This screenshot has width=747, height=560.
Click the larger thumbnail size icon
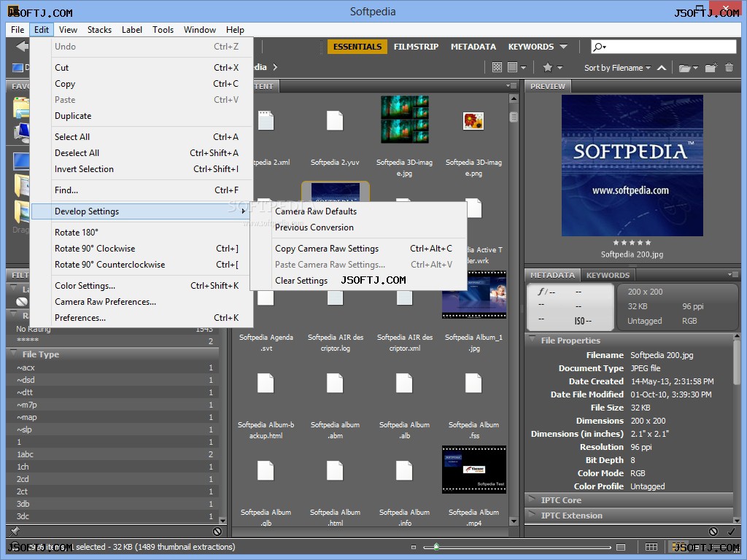[x=621, y=547]
